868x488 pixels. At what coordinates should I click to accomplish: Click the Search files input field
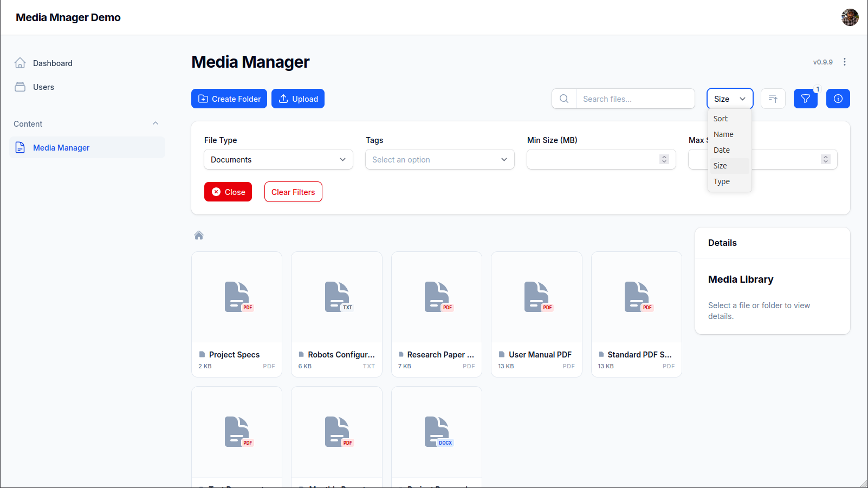click(634, 99)
